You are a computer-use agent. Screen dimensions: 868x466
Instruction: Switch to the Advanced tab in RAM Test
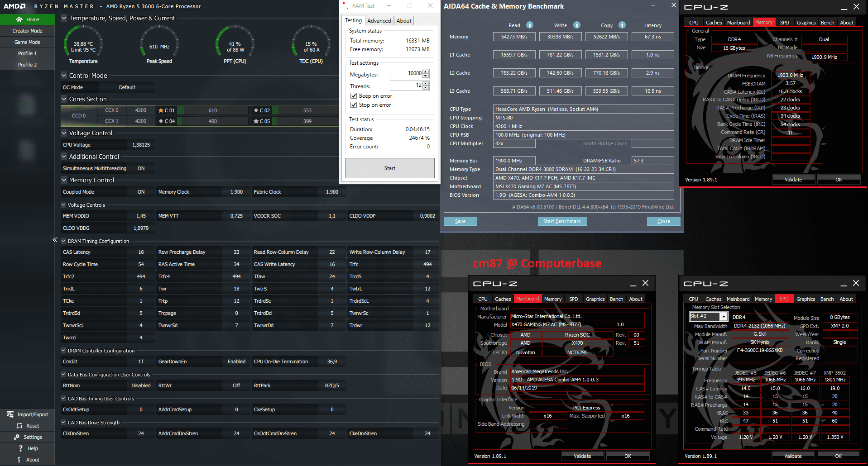[x=379, y=21]
